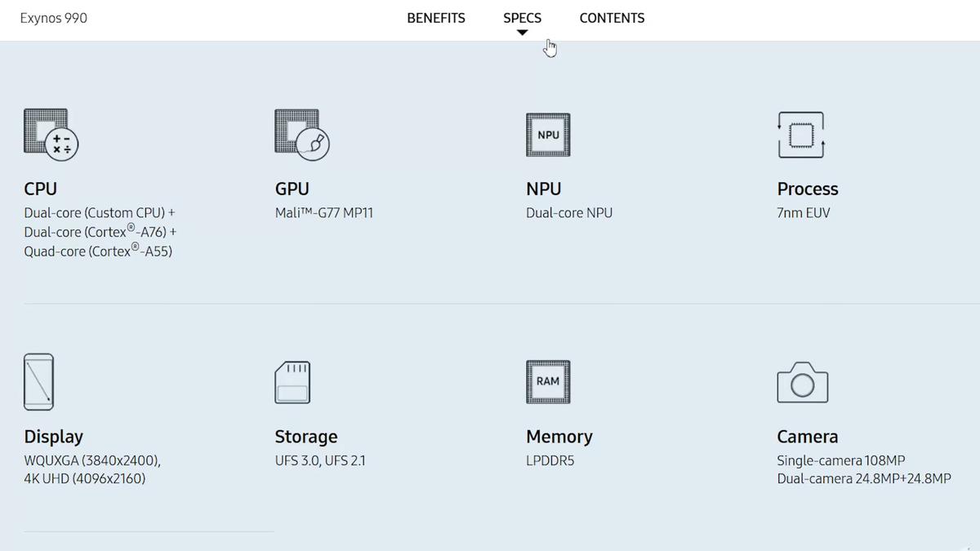Click the Exynos 990 page title
Screen dimensions: 980x551
coord(54,18)
